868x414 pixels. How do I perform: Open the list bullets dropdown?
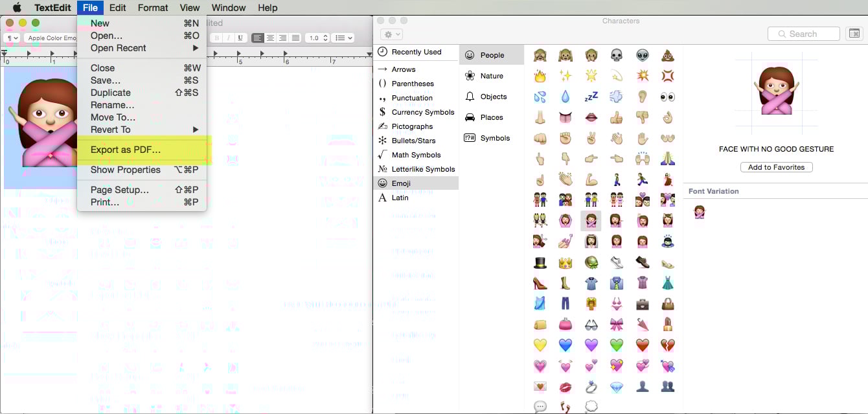343,38
